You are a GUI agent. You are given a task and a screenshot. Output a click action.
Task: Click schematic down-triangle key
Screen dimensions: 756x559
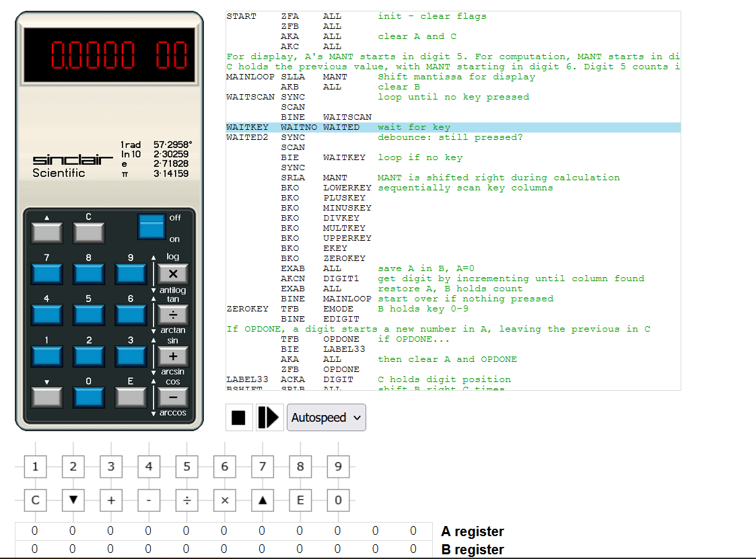click(x=73, y=500)
